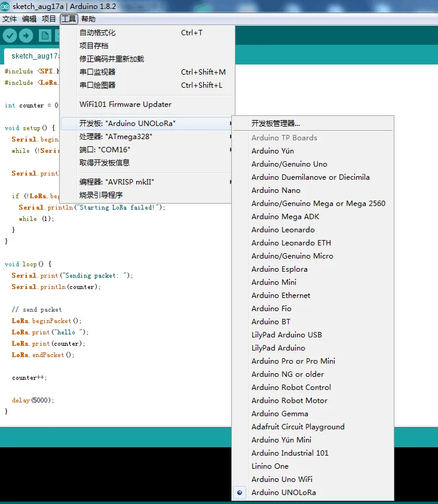
Task: Select Arduino Nano board
Action: coord(313,190)
